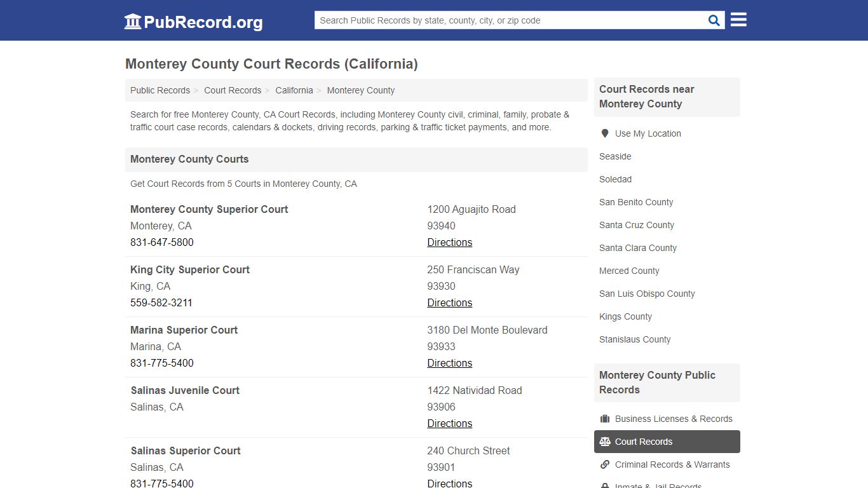Open Salinas Juvenile Court entry
This screenshot has width=868, height=488.
click(185, 390)
